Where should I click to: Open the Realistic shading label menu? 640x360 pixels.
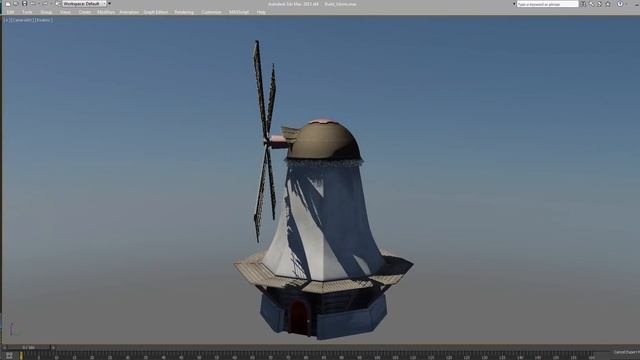pos(44,20)
